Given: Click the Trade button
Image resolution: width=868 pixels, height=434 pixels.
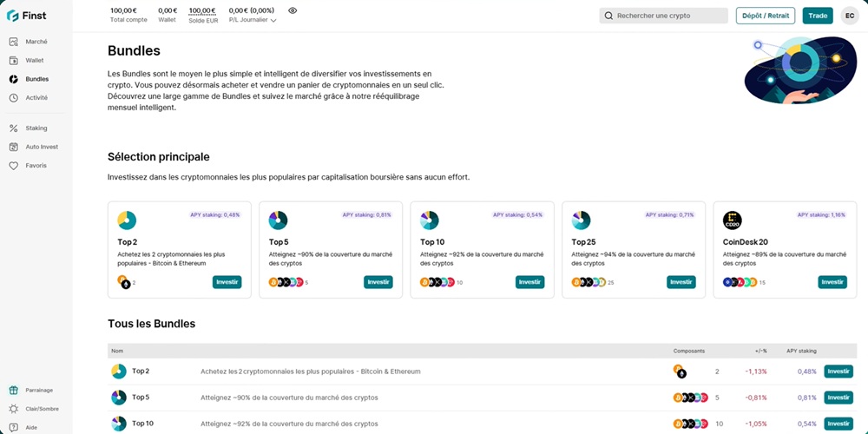Looking at the screenshot, I should [818, 16].
